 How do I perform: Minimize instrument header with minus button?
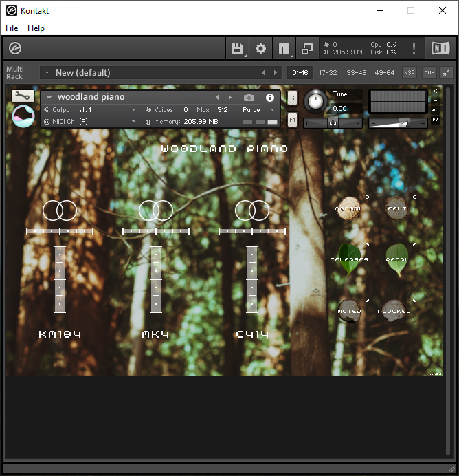435,100
